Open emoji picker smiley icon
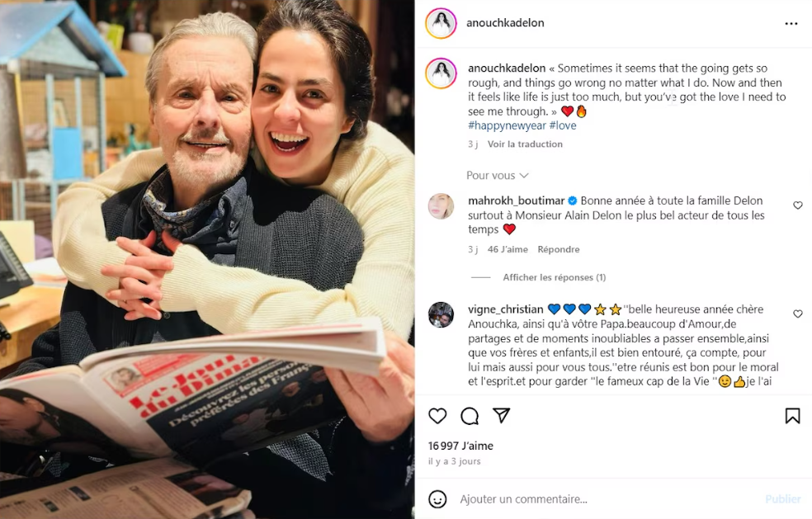This screenshot has width=812, height=519. coord(437,499)
